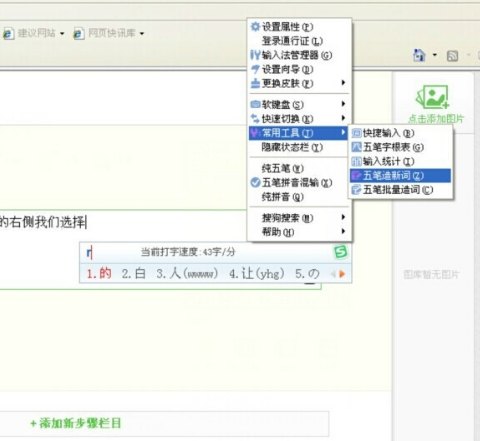Click the Sogou S logo icon
Screen dimensions: 480x441
tap(341, 252)
